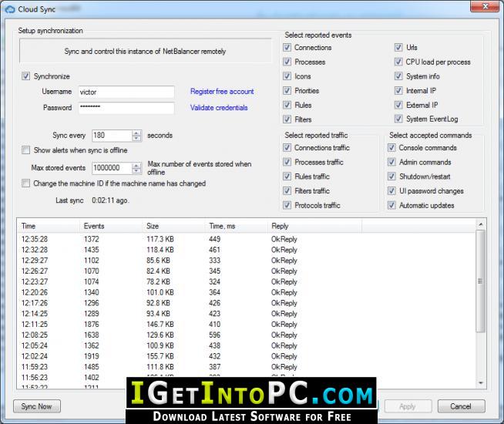This screenshot has width=504, height=424.
Task: Select the 12:32:28 log entry
Action: point(246,250)
